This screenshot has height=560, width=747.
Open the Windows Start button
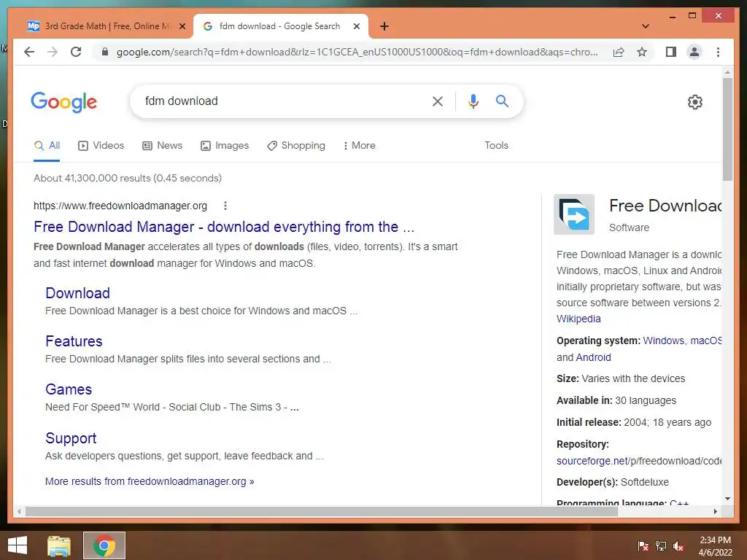point(18,545)
